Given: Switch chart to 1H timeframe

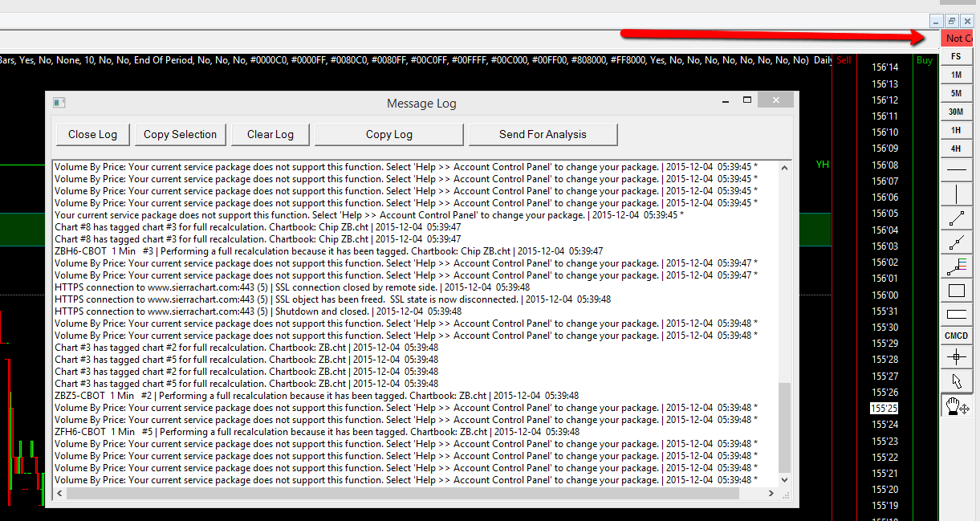Looking at the screenshot, I should [956, 130].
